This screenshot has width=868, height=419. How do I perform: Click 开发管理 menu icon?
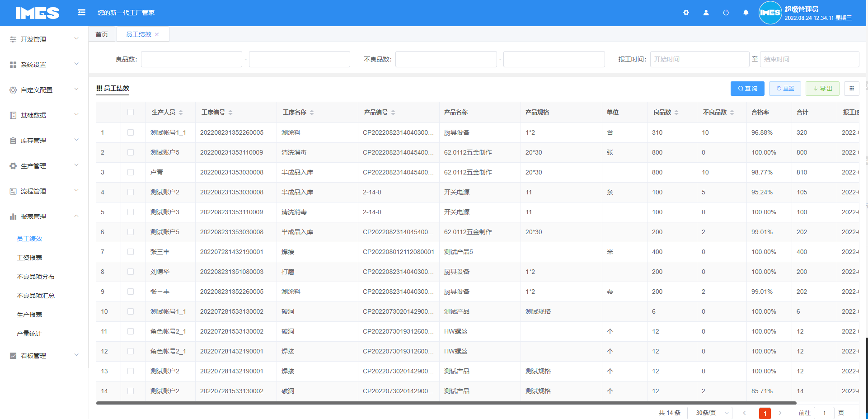(13, 39)
